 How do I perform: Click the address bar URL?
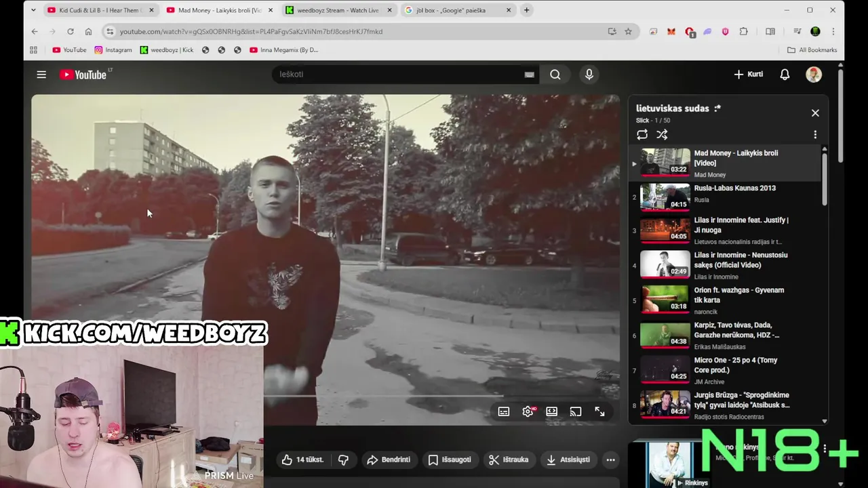[x=251, y=31]
